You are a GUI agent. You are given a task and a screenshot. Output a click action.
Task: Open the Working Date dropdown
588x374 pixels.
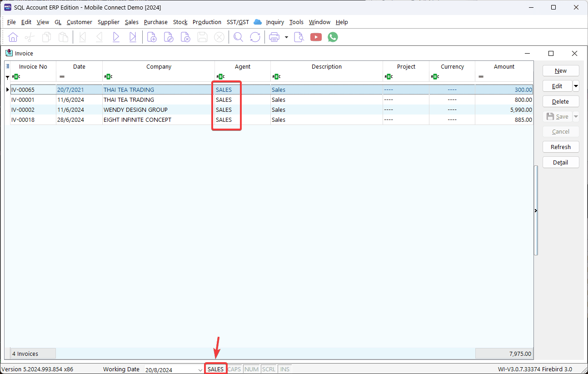pyautogui.click(x=200, y=370)
